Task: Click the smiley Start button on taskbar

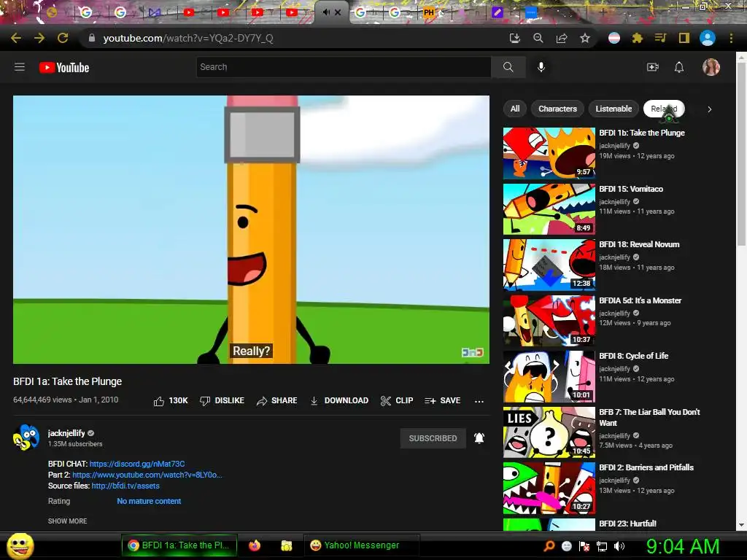Action: tap(20, 546)
